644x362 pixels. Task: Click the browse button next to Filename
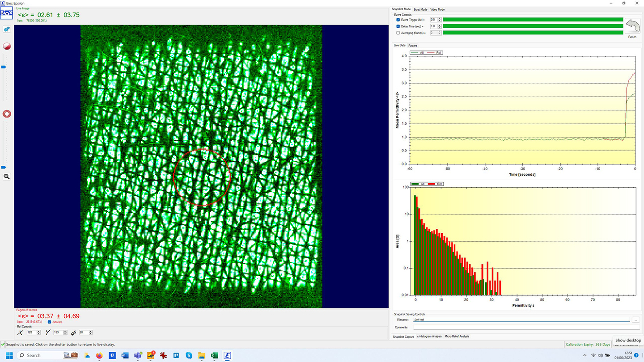click(636, 320)
